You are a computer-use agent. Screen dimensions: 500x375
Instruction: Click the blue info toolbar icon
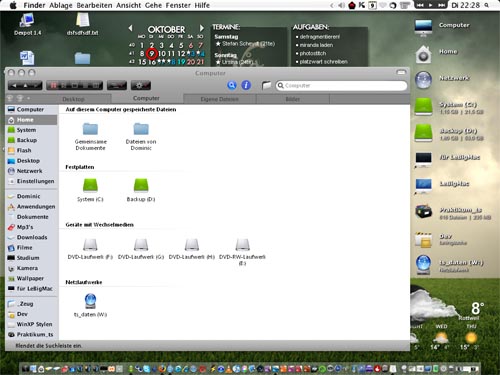246,85
